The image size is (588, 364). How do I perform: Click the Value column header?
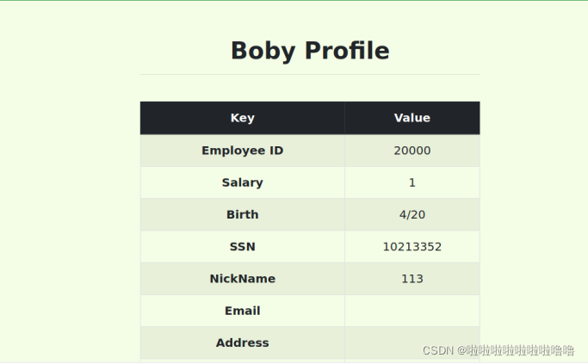click(412, 118)
